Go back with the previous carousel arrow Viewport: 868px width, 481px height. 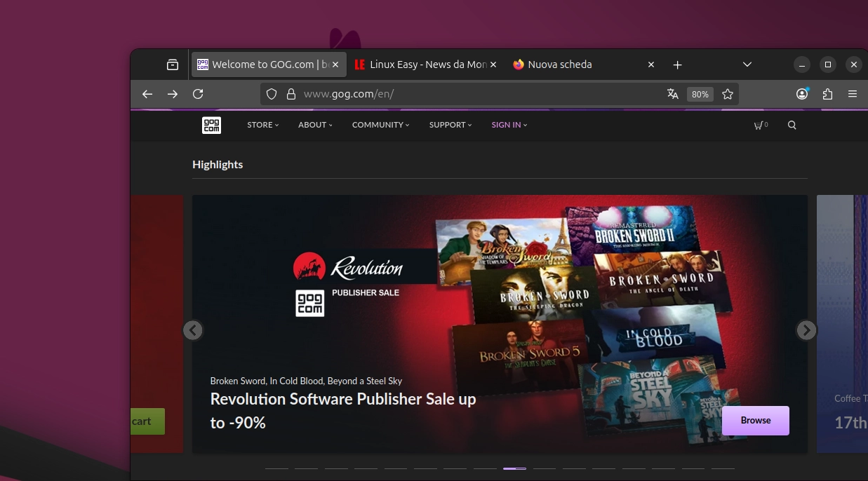[x=193, y=330]
